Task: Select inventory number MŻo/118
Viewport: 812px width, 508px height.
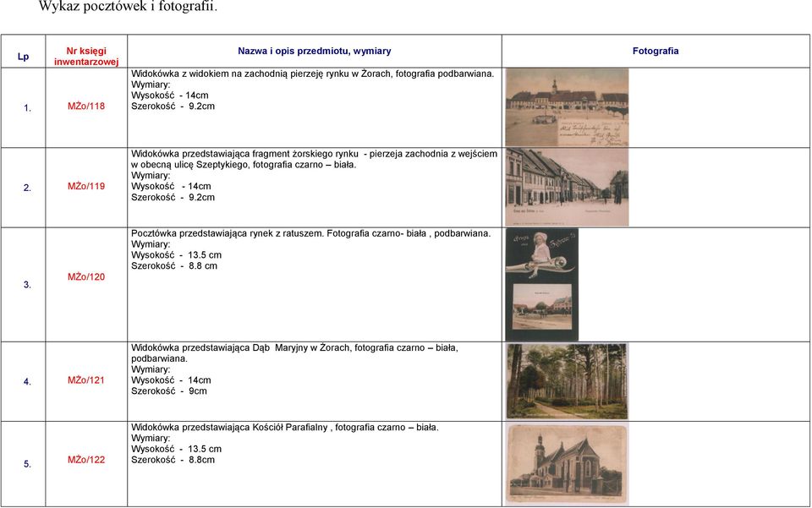Action: (x=86, y=106)
